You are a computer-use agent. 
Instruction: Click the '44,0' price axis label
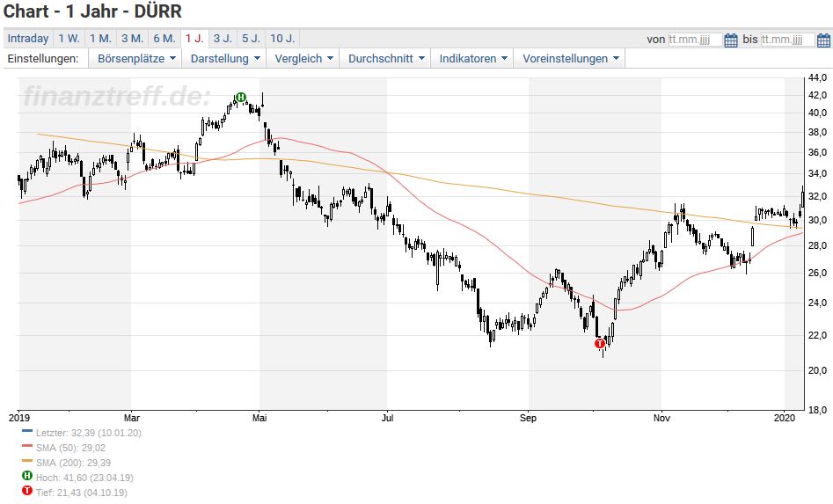click(817, 78)
